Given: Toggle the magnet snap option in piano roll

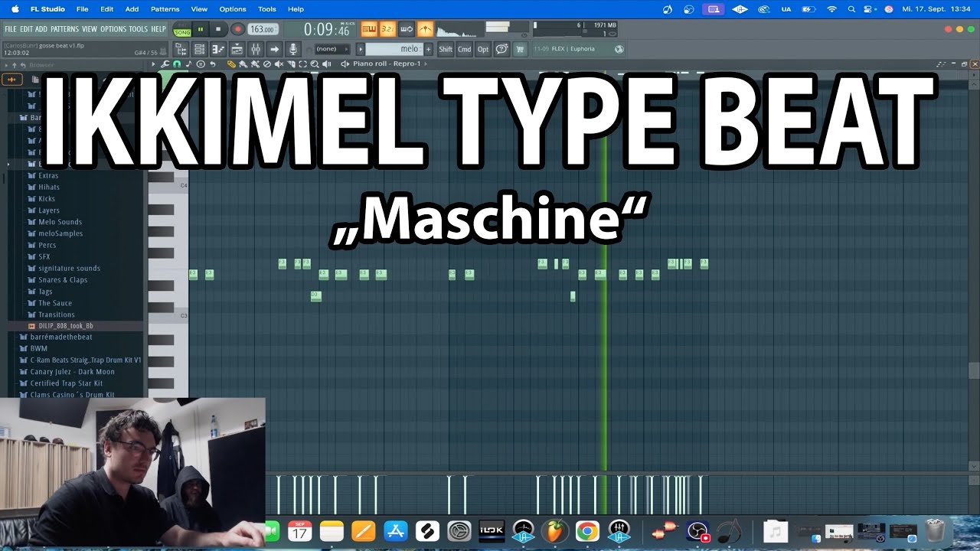Looking at the screenshot, I should 177,64.
